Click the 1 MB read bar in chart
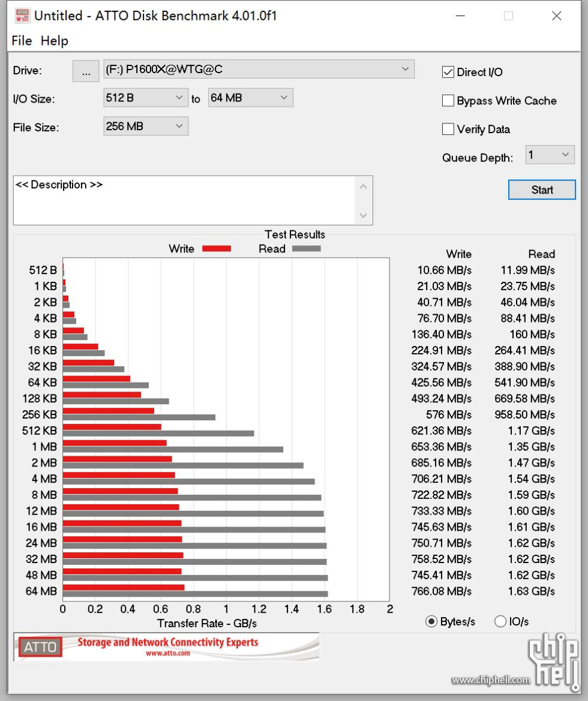Image resolution: width=588 pixels, height=701 pixels. click(173, 449)
